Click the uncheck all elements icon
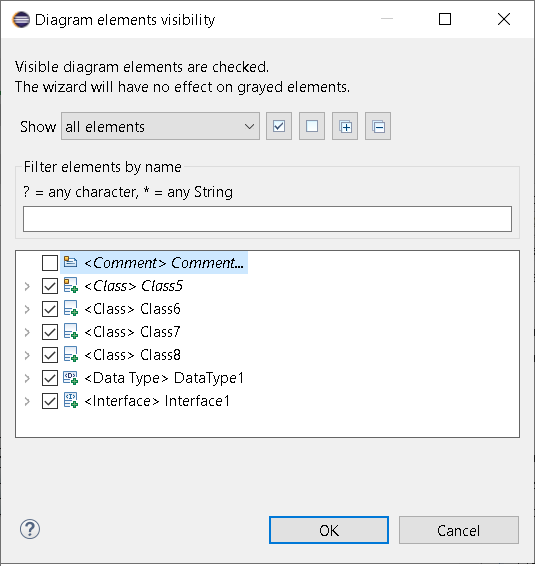 point(312,126)
